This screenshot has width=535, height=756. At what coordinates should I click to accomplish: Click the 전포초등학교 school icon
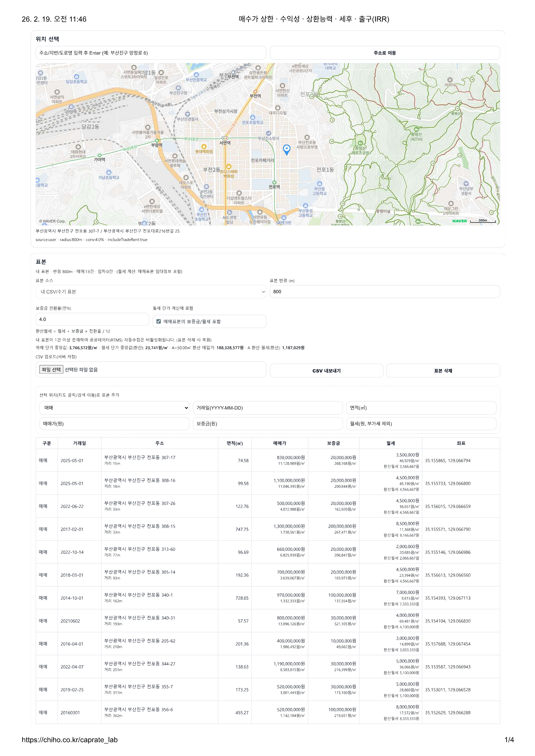click(x=253, y=117)
